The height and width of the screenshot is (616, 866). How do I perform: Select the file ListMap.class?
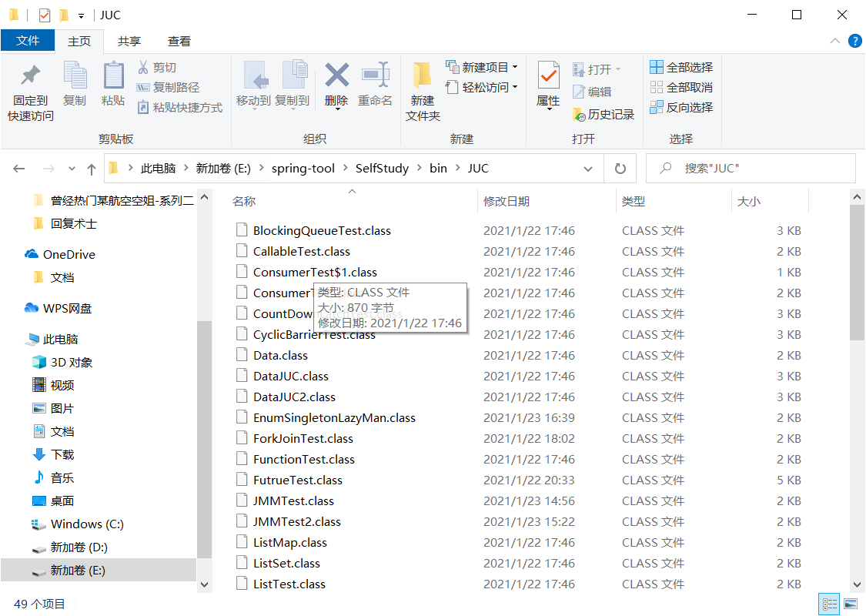(290, 543)
